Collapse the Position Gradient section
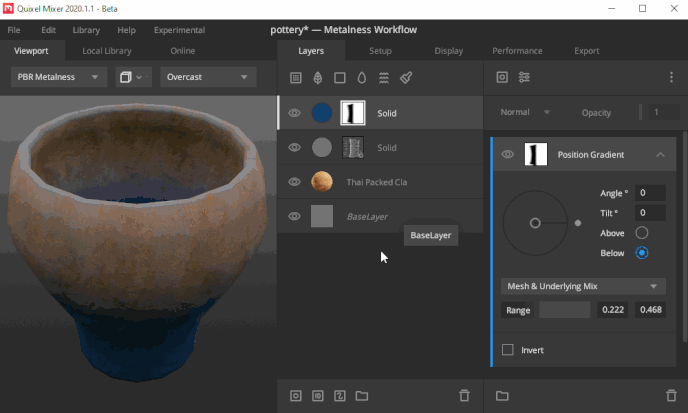 point(660,154)
